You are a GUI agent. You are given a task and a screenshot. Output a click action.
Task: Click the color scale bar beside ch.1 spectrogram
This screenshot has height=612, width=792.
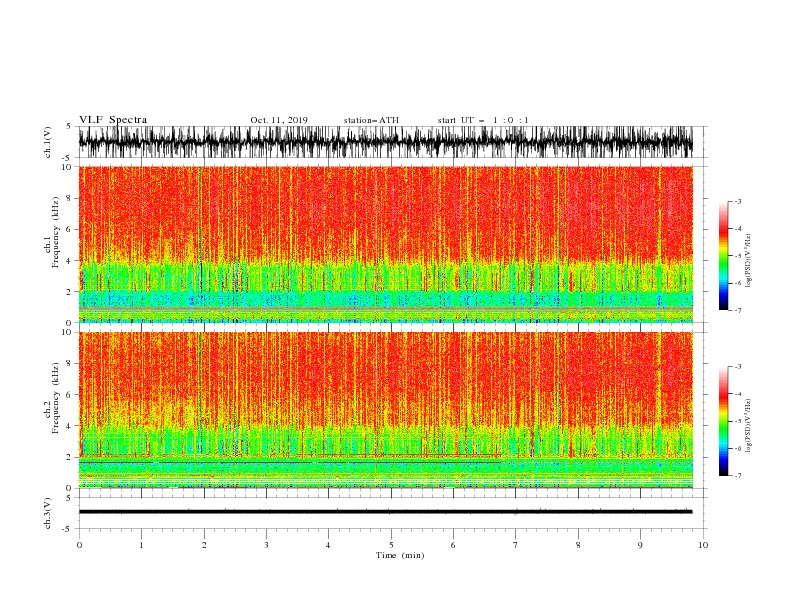coord(723,256)
